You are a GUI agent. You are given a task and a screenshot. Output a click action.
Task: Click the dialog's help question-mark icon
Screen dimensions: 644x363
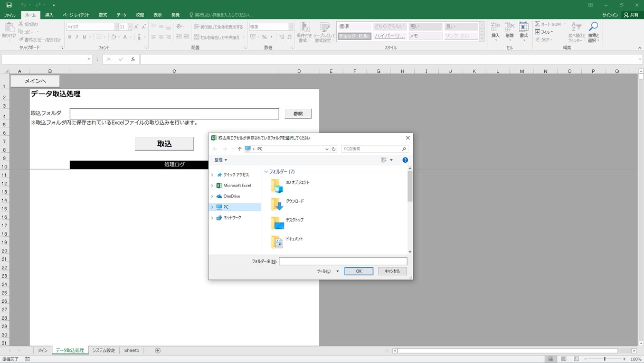(405, 160)
